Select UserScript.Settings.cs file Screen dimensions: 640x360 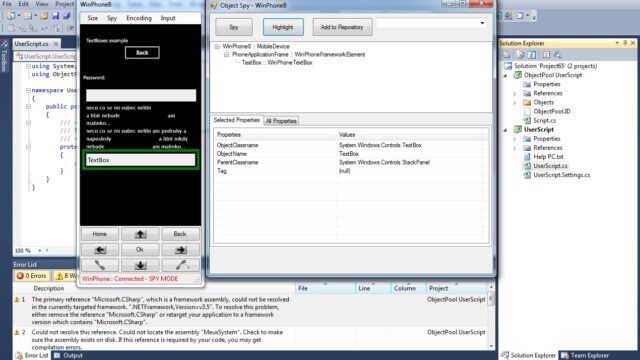coord(562,175)
